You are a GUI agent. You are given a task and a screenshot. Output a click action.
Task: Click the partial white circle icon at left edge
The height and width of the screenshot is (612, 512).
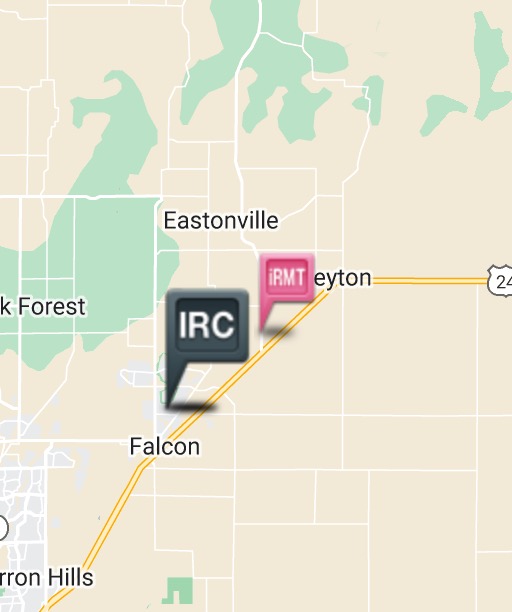3,528
